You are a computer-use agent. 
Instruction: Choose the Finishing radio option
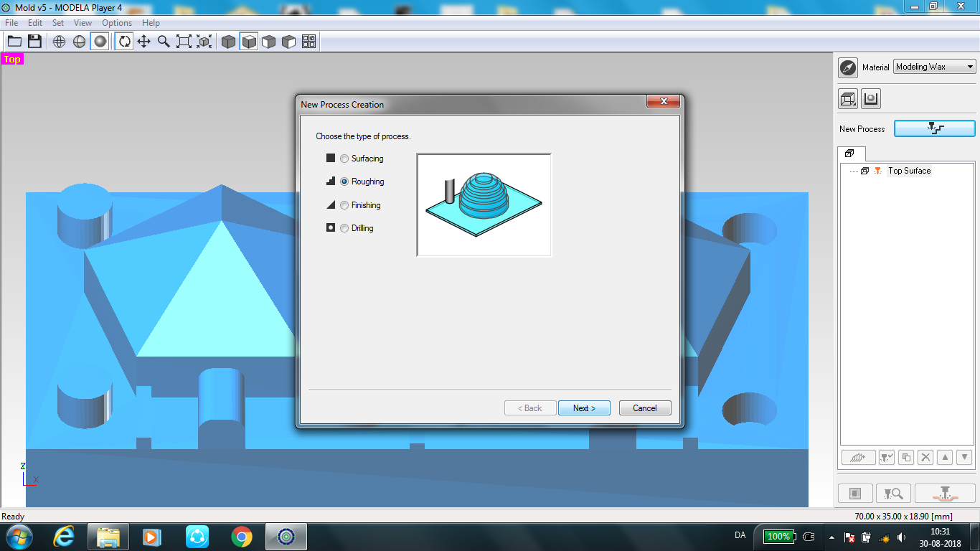(345, 205)
